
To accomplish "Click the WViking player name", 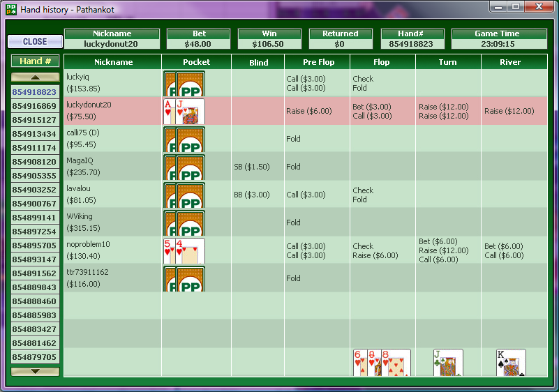I will click(x=80, y=216).
